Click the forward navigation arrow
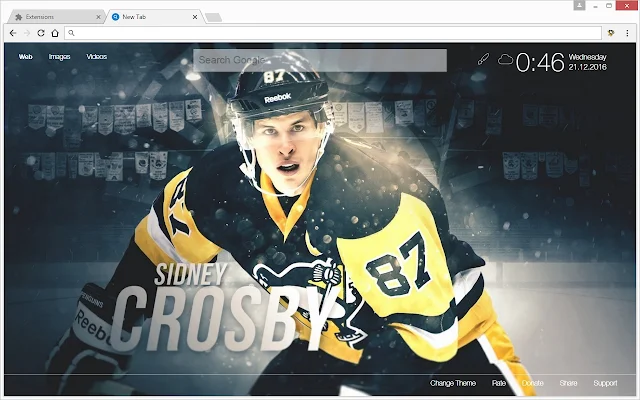 [27, 33]
